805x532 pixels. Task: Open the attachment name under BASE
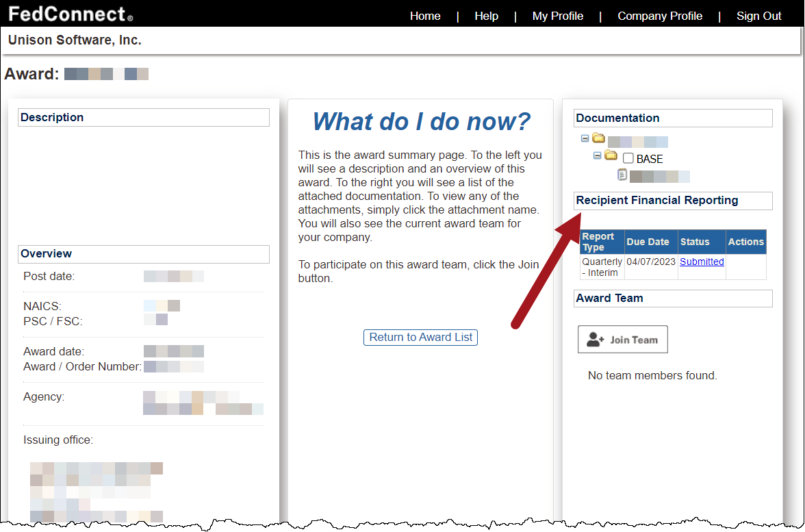pyautogui.click(x=659, y=177)
